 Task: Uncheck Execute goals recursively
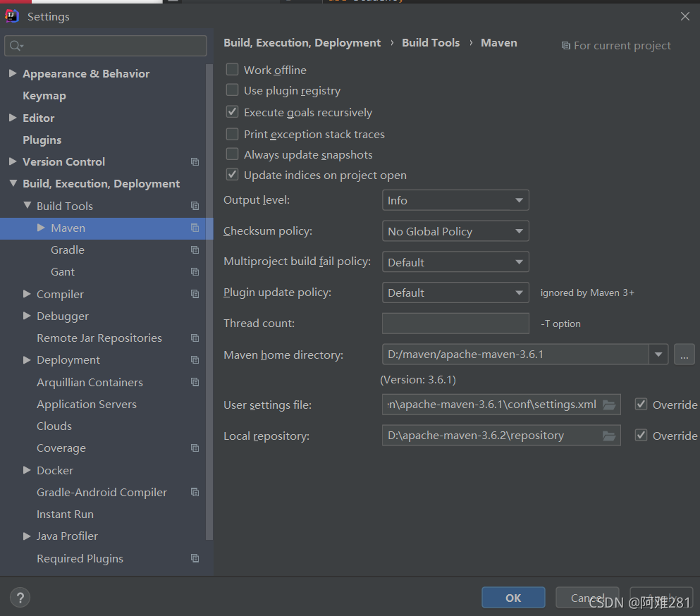click(232, 111)
